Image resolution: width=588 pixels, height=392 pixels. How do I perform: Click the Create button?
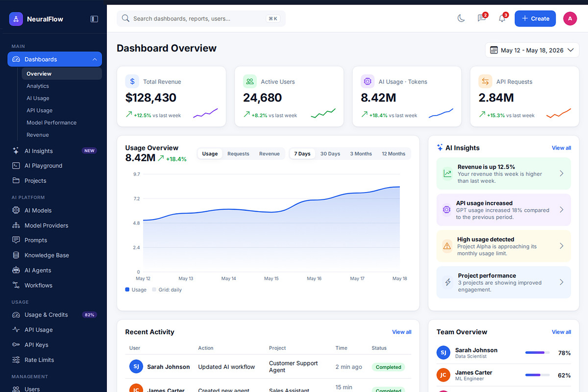[x=535, y=19]
